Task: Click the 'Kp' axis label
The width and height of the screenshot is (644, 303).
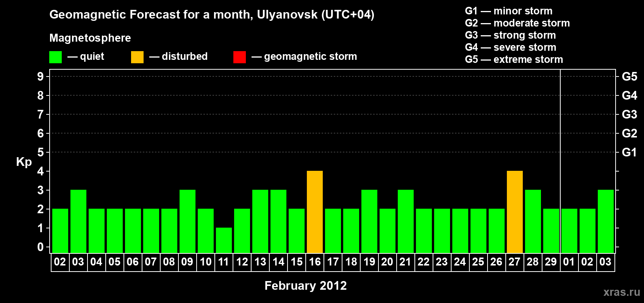Action: pos(24,162)
